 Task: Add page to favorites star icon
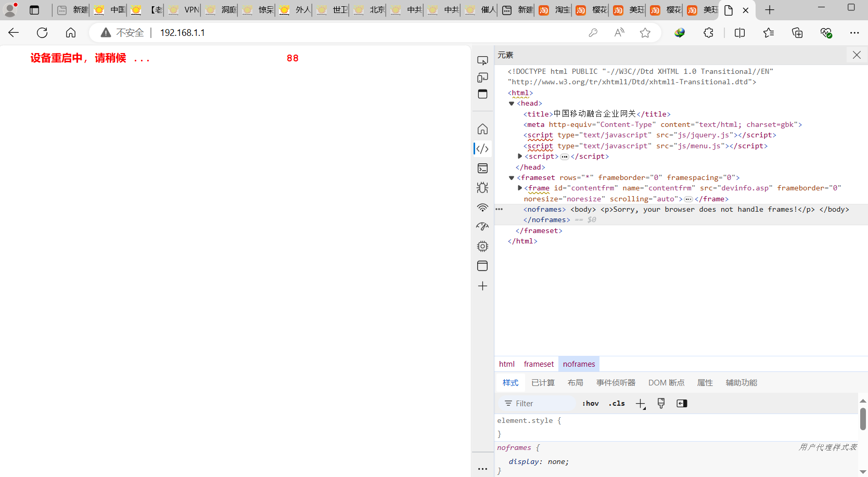click(645, 33)
